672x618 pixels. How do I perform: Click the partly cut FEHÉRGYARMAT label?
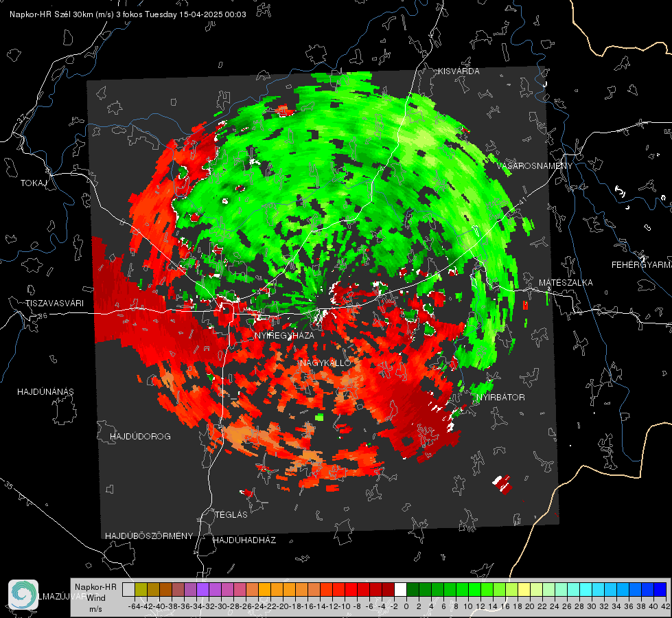pos(641,264)
